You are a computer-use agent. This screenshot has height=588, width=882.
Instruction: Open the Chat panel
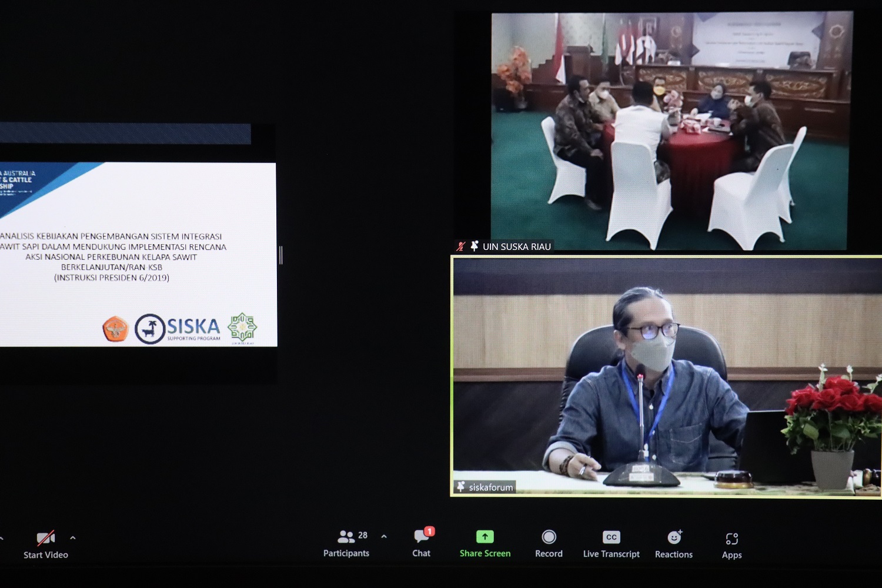tap(421, 544)
